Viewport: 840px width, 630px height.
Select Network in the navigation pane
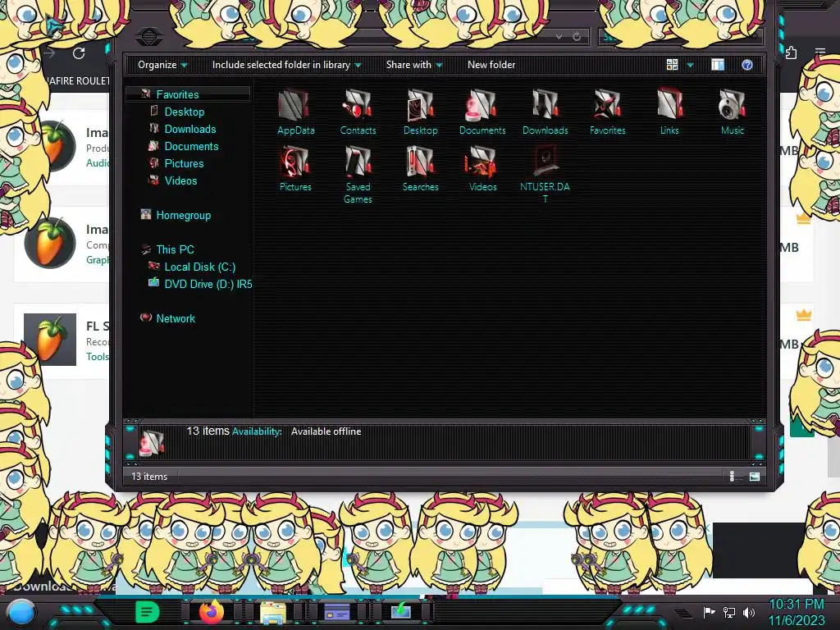(x=176, y=318)
